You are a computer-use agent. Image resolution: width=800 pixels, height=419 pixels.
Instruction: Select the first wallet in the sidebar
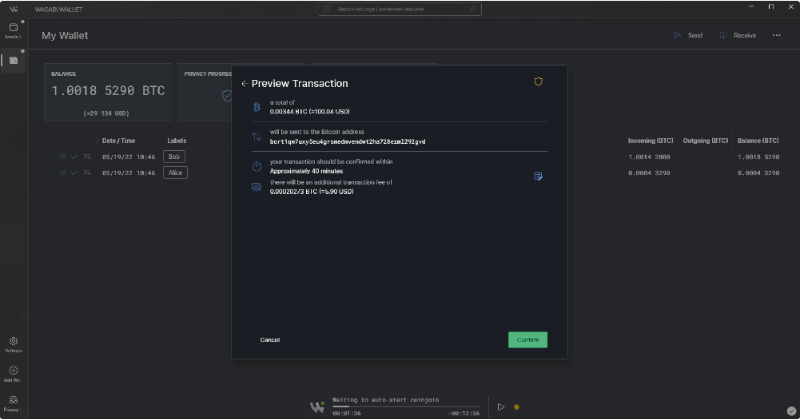[x=13, y=29]
